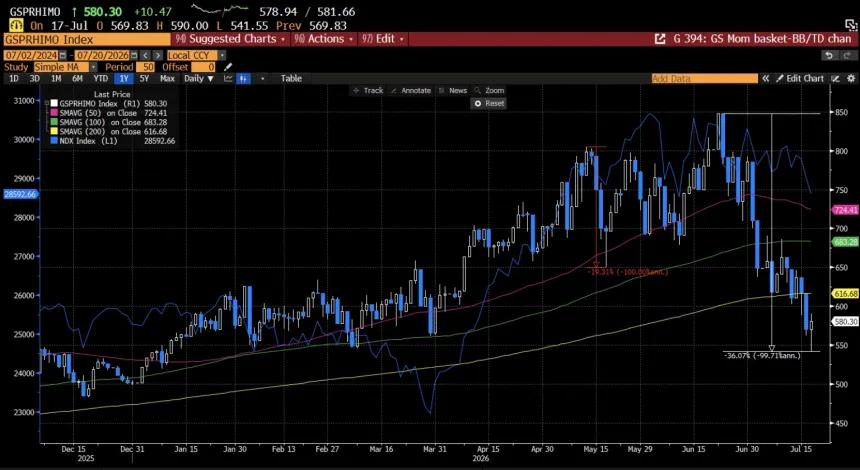This screenshot has width=860, height=470.
Task: Activate the Zoom tool
Action: click(x=489, y=90)
